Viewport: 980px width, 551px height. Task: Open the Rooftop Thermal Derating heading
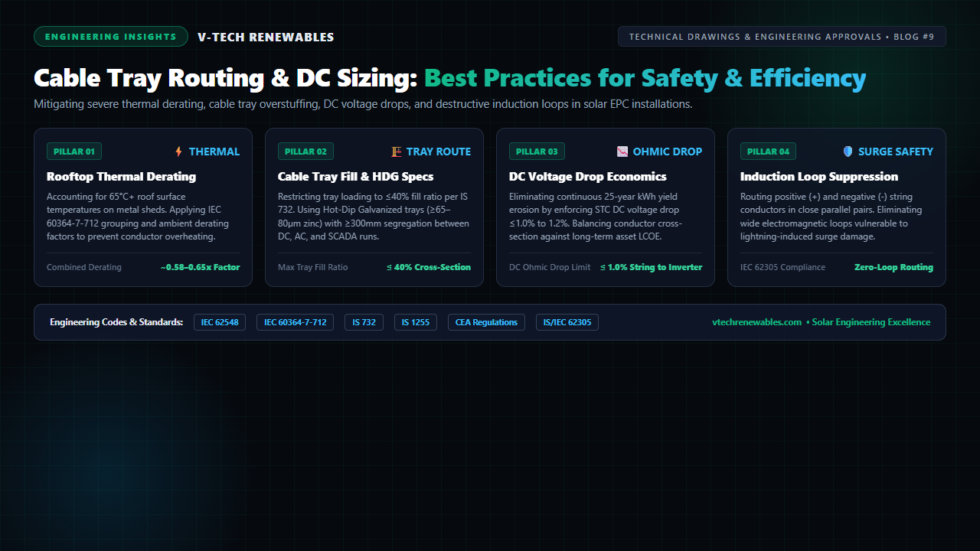tap(121, 177)
